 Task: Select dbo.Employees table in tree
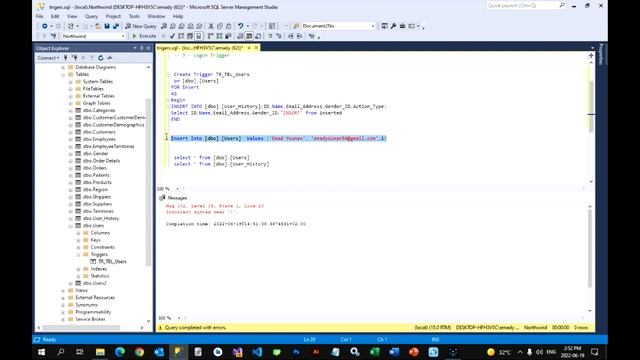[99, 139]
